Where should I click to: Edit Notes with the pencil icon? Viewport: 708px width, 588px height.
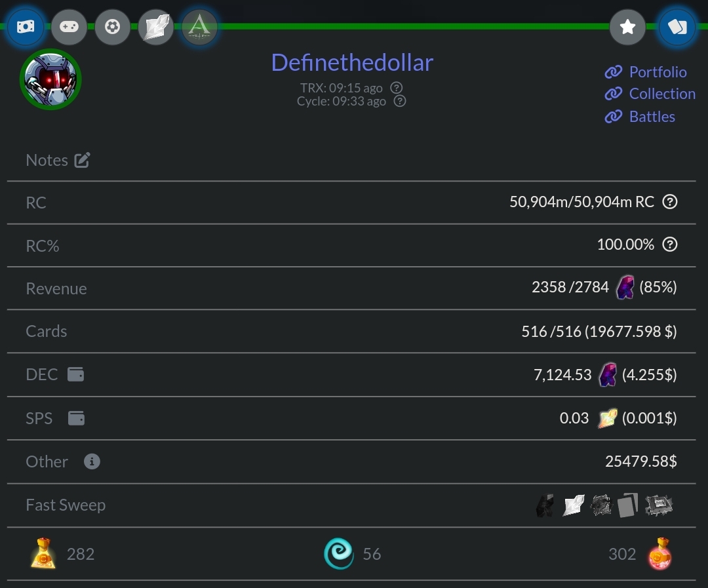pyautogui.click(x=82, y=160)
